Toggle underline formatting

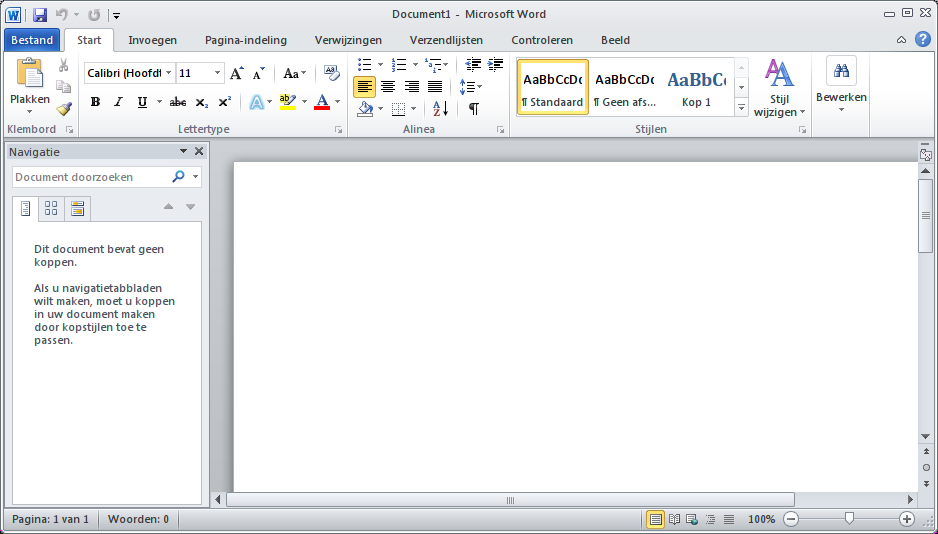click(x=142, y=102)
